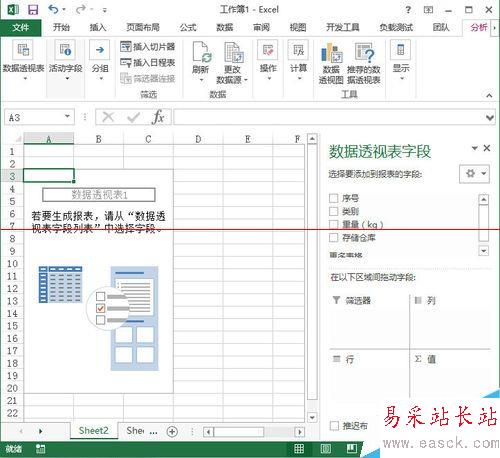Open the customize quick access toolbar dropdown

(x=104, y=10)
